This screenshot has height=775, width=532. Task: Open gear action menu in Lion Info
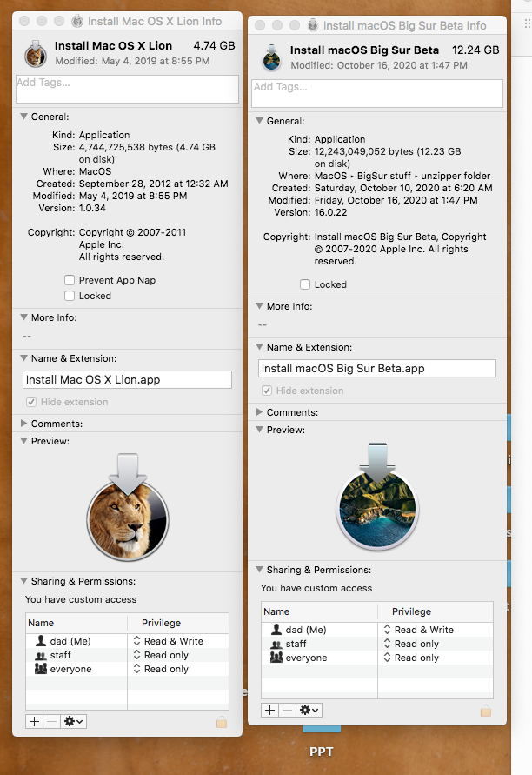(74, 722)
